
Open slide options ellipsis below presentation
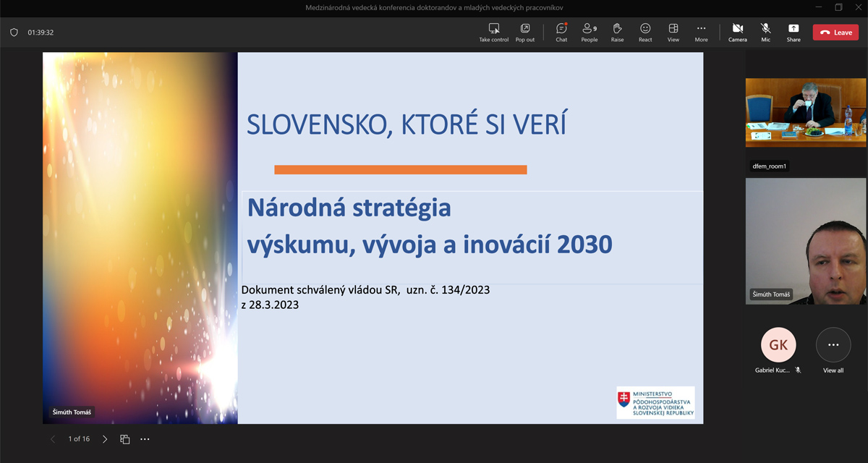click(x=145, y=439)
